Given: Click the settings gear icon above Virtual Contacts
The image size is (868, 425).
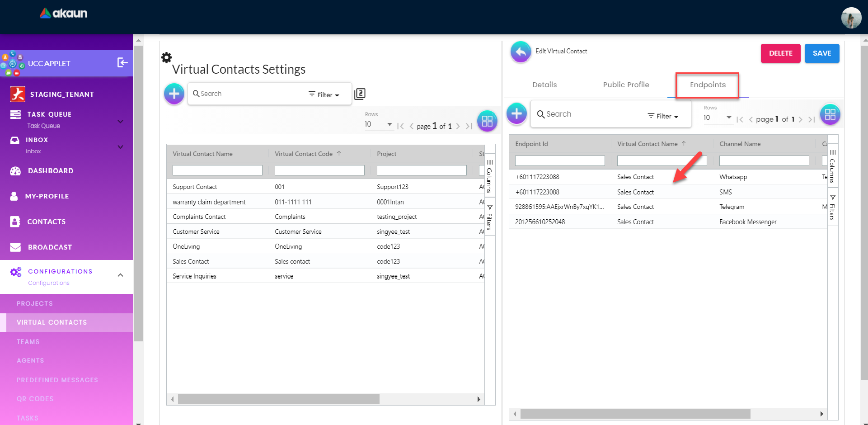Looking at the screenshot, I should point(166,58).
